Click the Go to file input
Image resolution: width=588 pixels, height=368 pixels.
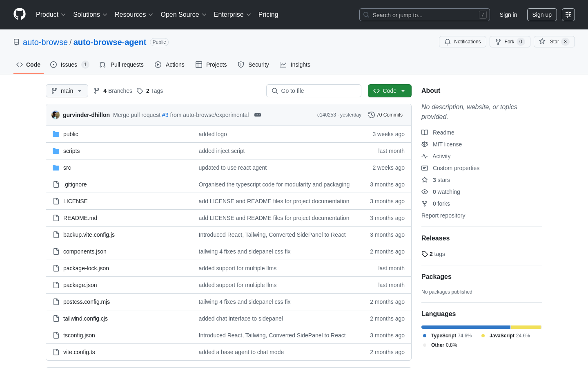pyautogui.click(x=314, y=91)
